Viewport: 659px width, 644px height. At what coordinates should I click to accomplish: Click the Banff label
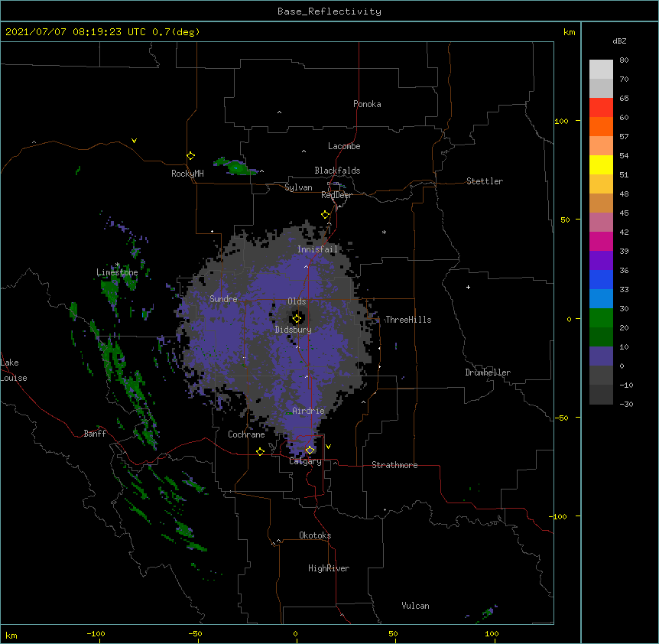click(x=95, y=434)
